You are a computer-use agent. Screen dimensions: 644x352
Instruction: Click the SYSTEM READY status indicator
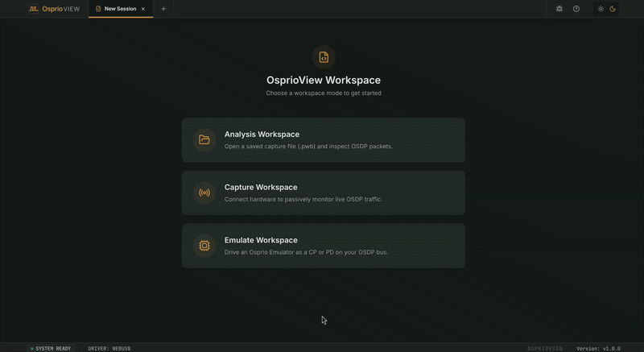(51, 348)
